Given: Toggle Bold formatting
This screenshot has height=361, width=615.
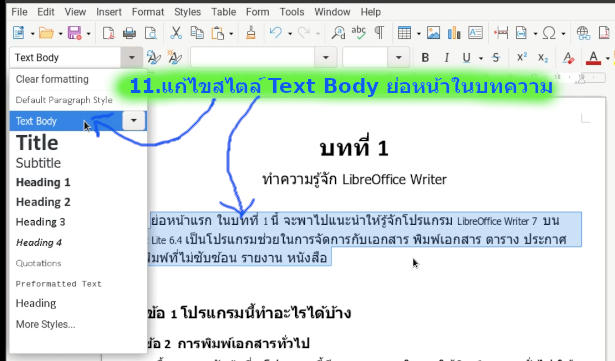Looking at the screenshot, I should (x=425, y=58).
